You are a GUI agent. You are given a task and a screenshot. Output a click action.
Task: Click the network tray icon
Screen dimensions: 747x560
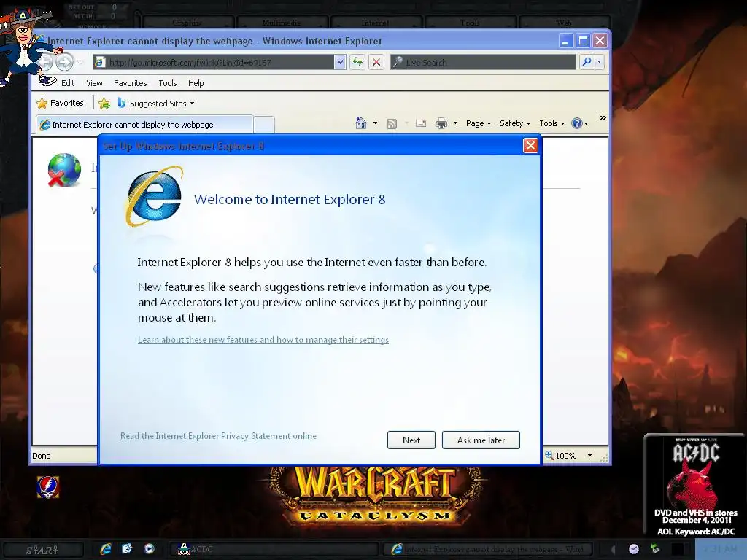coord(656,549)
